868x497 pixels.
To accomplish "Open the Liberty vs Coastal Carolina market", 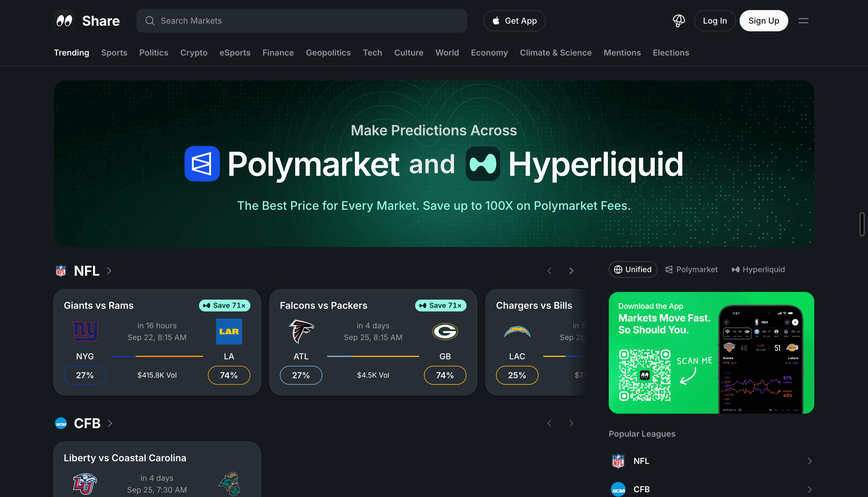I will tap(125, 458).
